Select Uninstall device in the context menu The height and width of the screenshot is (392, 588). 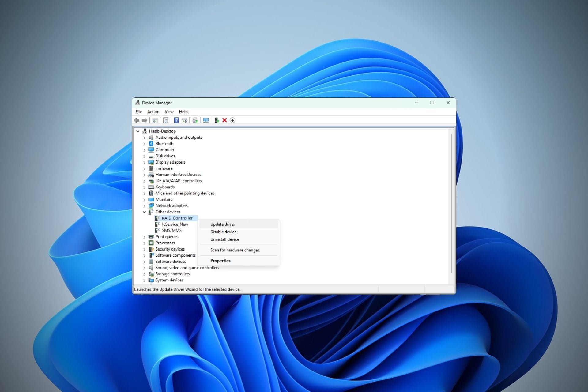(x=225, y=239)
